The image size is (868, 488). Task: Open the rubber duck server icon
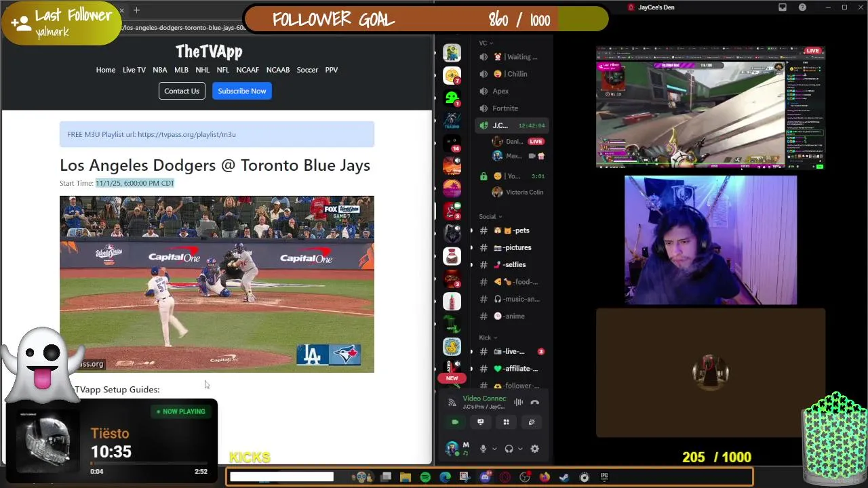point(452,346)
